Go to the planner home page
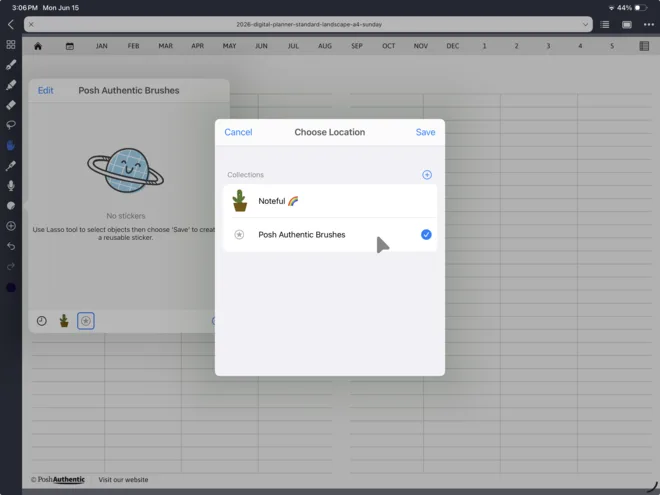The image size is (660, 495). click(38, 46)
